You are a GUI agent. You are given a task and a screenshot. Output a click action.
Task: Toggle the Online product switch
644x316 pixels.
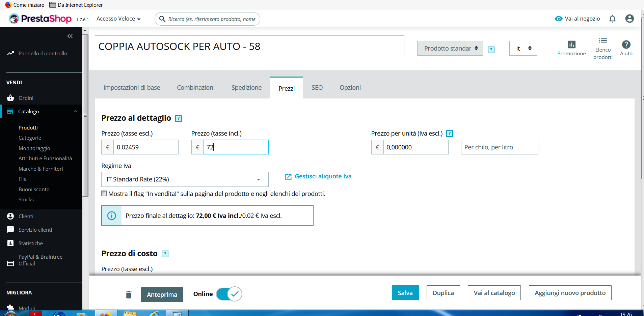point(229,294)
